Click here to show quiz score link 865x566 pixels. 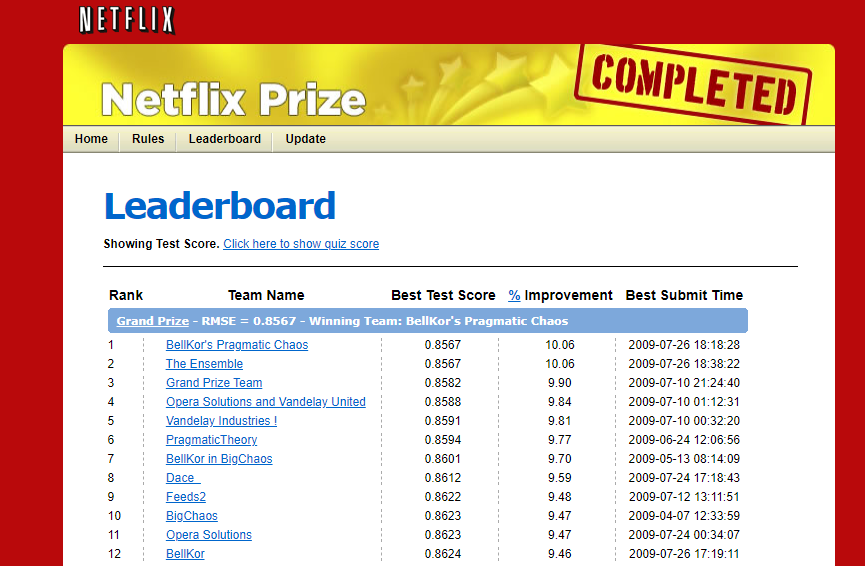[x=301, y=244]
